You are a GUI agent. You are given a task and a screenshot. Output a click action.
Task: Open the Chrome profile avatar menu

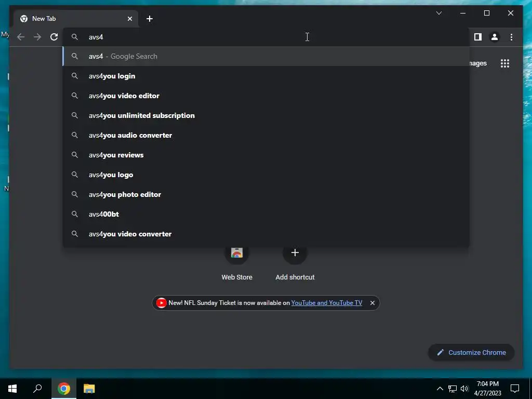(x=495, y=37)
